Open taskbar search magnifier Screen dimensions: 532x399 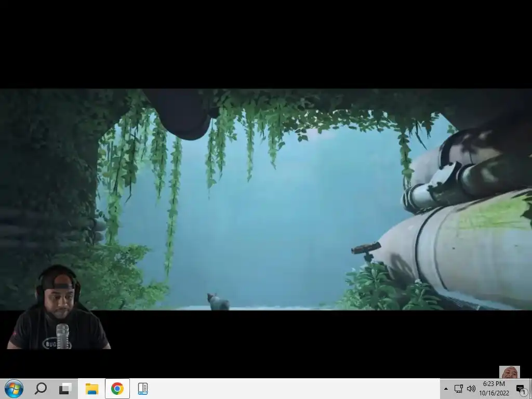(41, 389)
